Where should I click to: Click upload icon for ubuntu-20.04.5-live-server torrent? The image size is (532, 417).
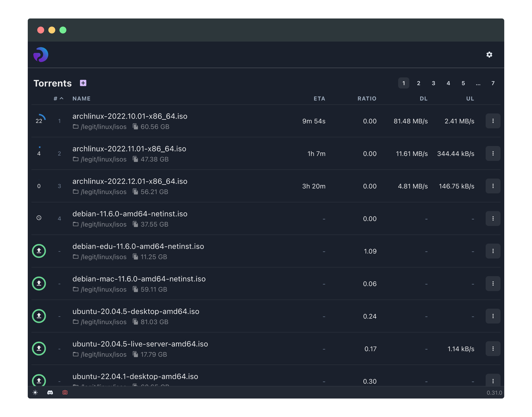39,349
